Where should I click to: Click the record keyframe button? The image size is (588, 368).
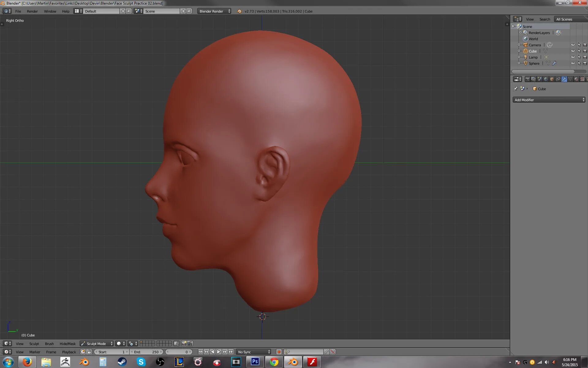pyautogui.click(x=279, y=352)
